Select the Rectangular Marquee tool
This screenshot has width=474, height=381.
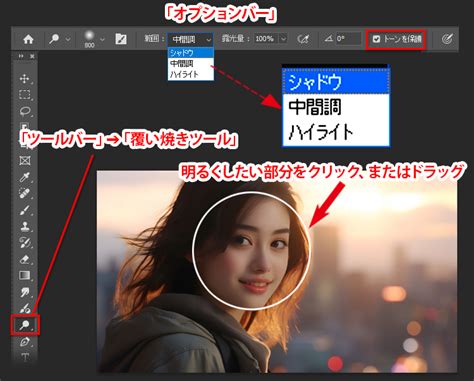[25, 95]
